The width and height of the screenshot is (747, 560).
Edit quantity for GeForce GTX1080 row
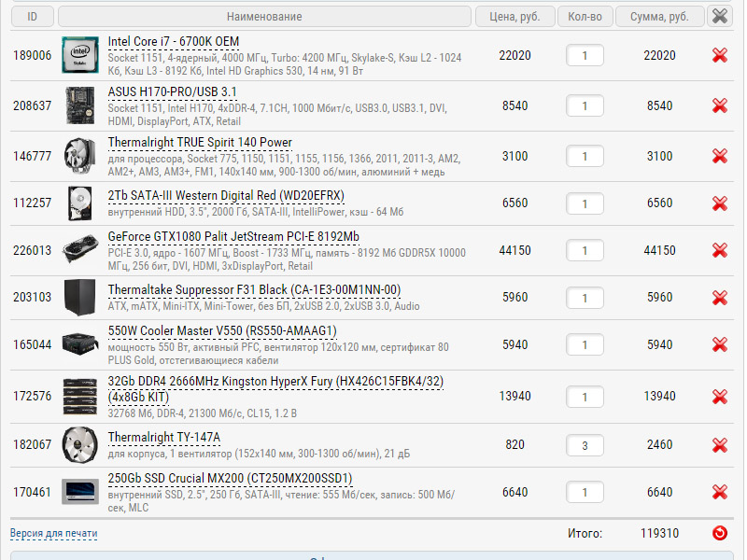585,250
